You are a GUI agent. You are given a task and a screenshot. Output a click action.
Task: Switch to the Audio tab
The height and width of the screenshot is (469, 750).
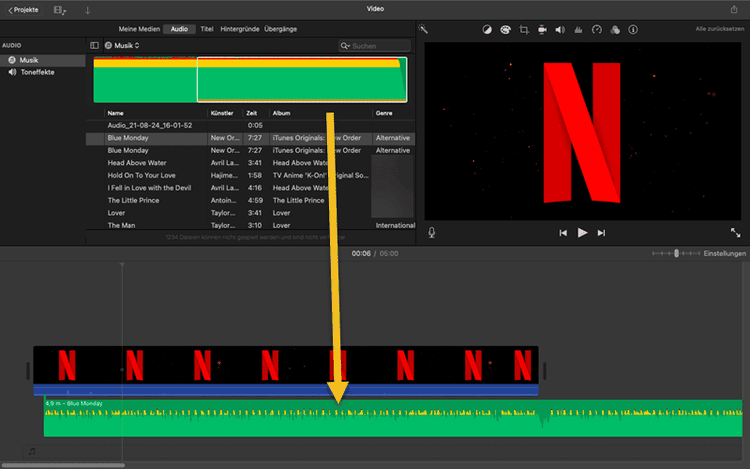pos(179,29)
